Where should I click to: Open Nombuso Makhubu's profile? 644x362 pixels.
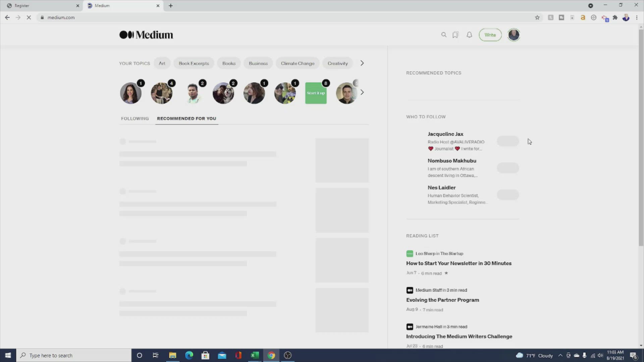[452, 161]
